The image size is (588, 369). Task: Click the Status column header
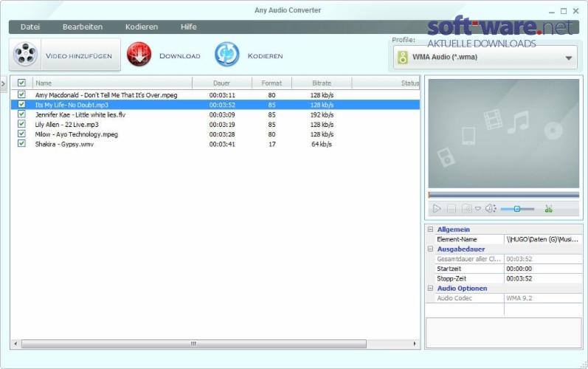pyautogui.click(x=387, y=83)
